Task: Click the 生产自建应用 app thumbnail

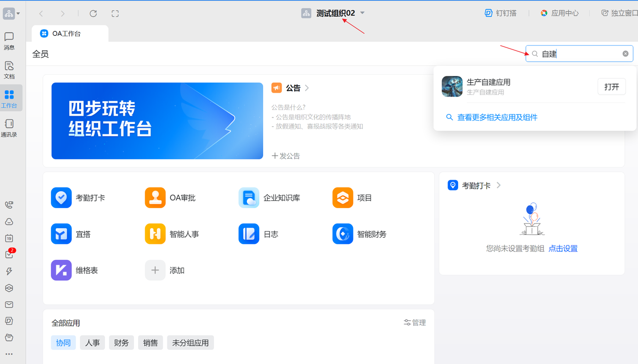Action: [x=452, y=86]
